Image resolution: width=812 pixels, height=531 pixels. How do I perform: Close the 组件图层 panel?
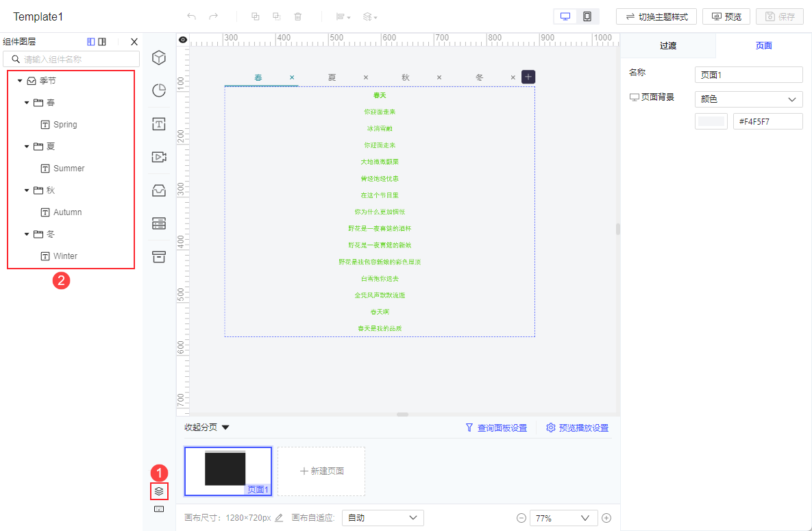134,41
